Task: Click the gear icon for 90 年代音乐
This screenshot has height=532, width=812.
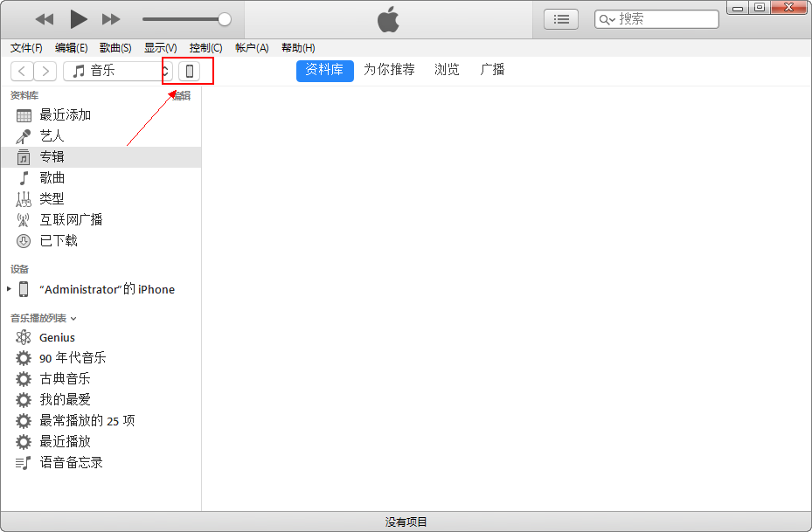Action: pyautogui.click(x=24, y=358)
